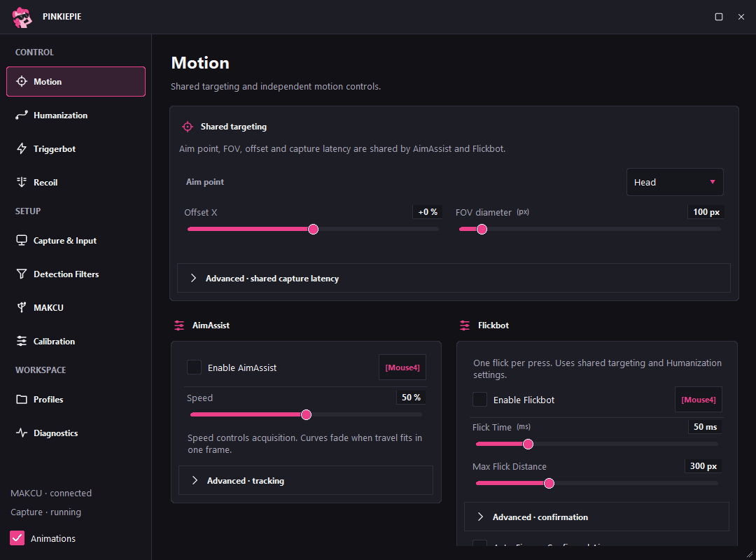The width and height of the screenshot is (756, 560).
Task: Open the Triggerbot page
Action: [76, 148]
